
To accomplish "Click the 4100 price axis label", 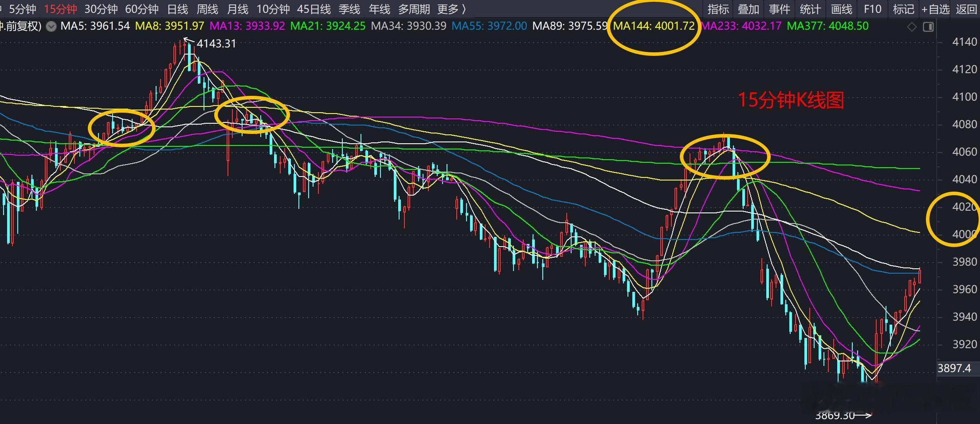I will click(964, 97).
